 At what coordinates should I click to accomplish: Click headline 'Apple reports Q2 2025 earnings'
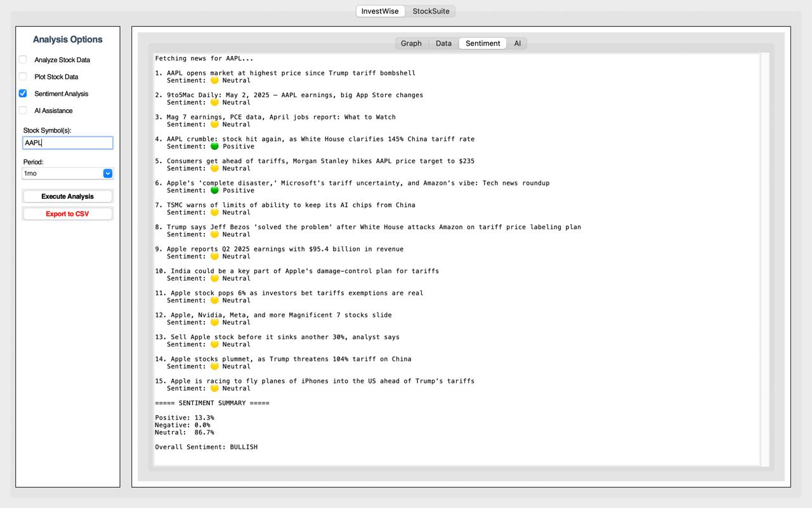point(285,249)
